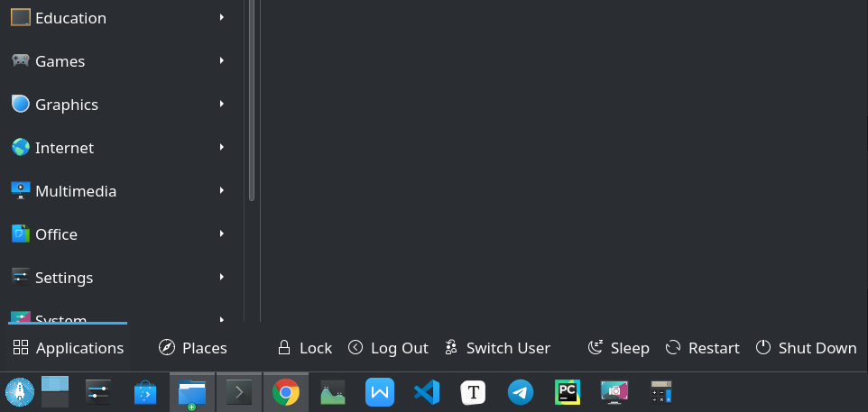Expand the Office category arrow
The image size is (868, 412).
(221, 233)
